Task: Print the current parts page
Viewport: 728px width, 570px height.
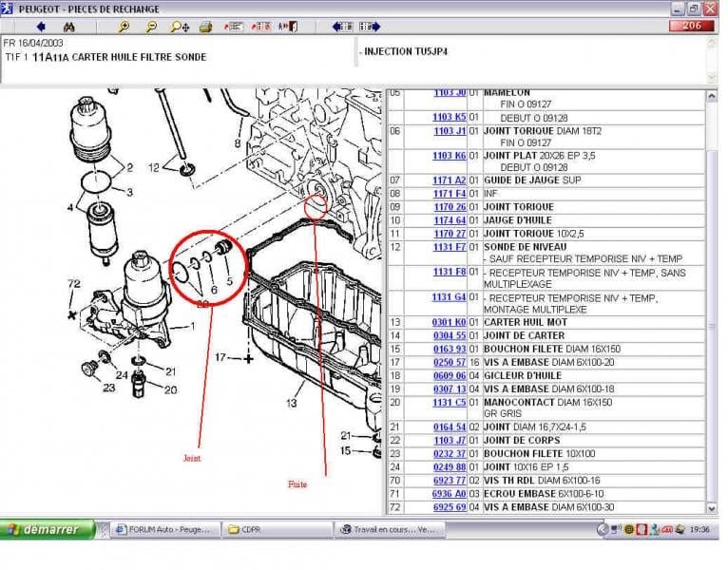Action: (205, 27)
